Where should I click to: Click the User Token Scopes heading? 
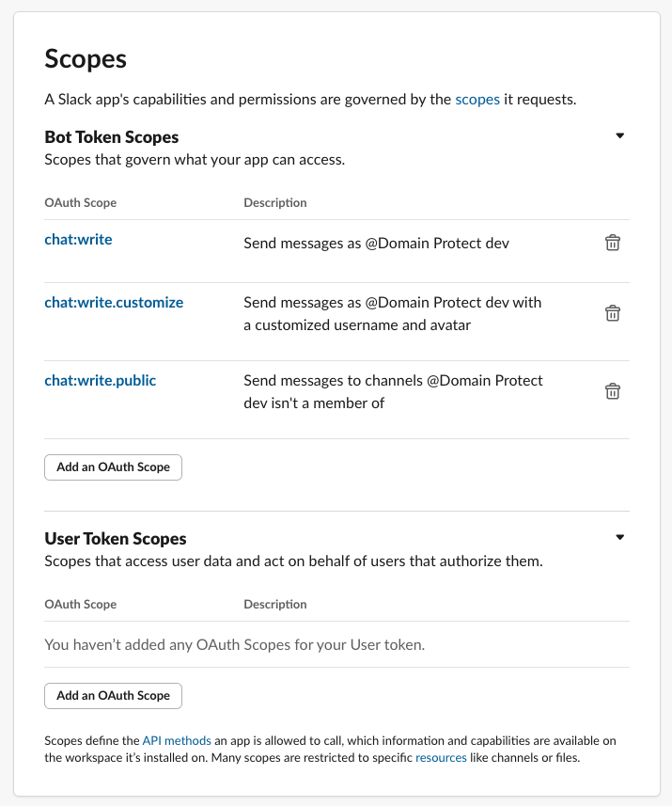click(x=116, y=539)
